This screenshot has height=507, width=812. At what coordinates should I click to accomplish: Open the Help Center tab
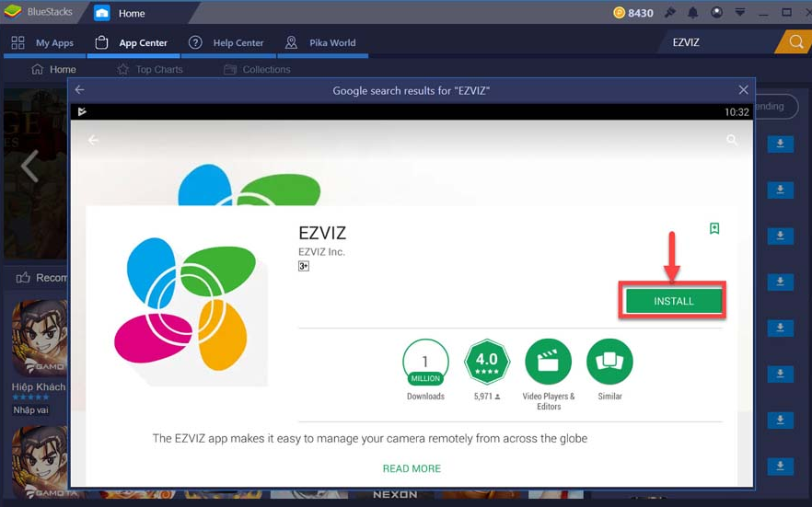click(x=226, y=42)
